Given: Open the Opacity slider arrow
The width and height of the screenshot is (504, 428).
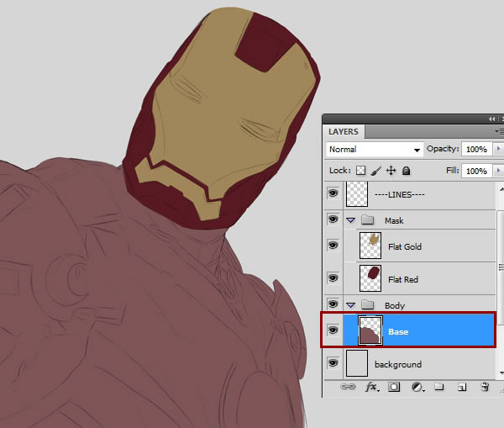Looking at the screenshot, I should pos(498,149).
